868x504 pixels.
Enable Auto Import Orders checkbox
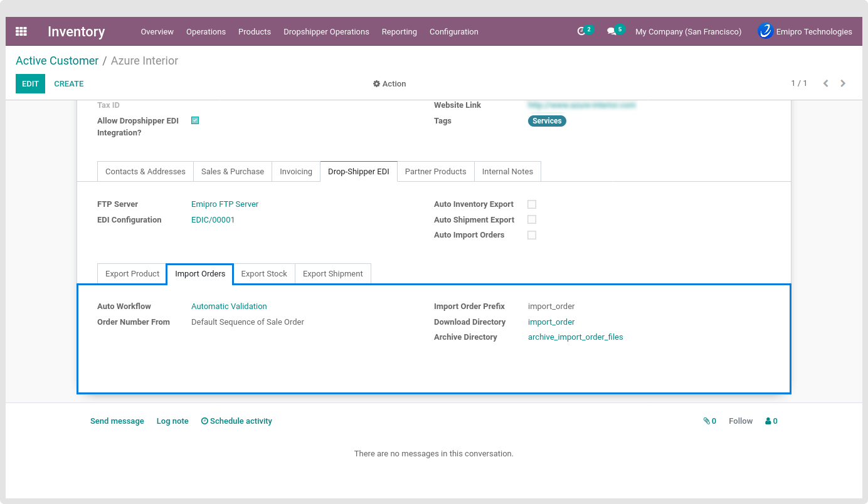point(532,235)
